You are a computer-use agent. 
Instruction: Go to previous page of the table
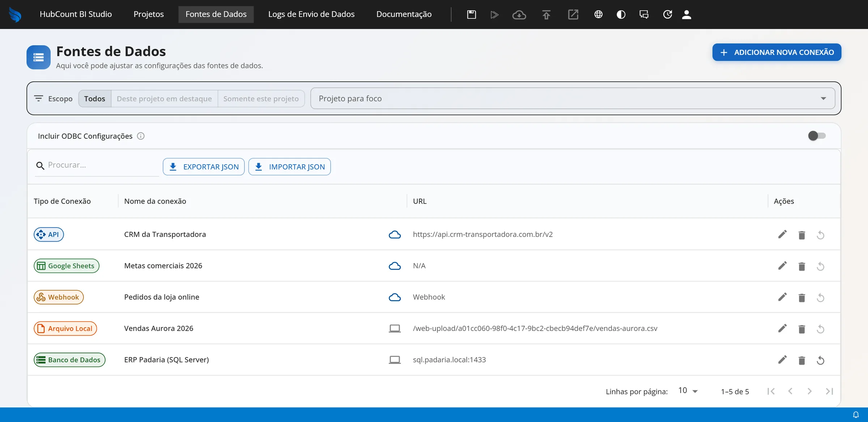click(x=790, y=391)
